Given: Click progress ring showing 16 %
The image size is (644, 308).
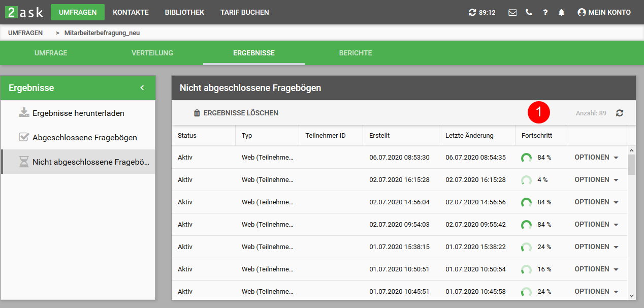Looking at the screenshot, I should 527,269.
